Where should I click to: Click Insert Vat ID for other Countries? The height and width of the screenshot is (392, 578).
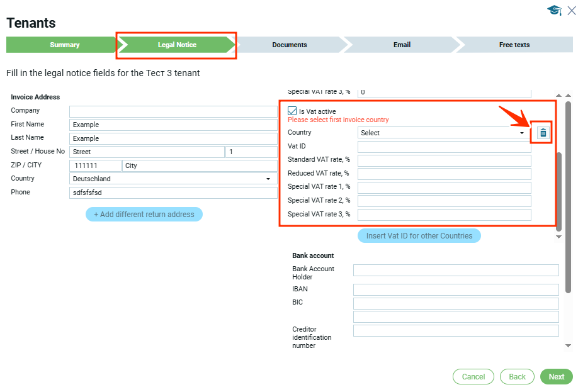[419, 235]
